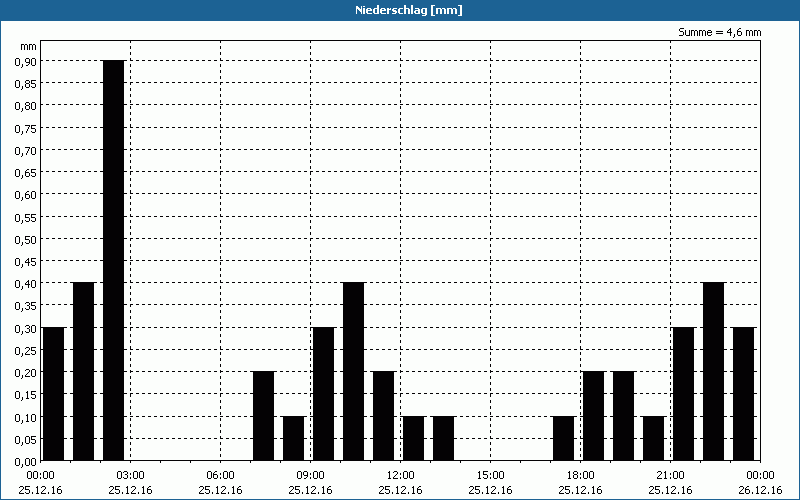Select the 0,30 mm bar starting at 09:00
Screen dimensions: 800x500
pos(323,393)
